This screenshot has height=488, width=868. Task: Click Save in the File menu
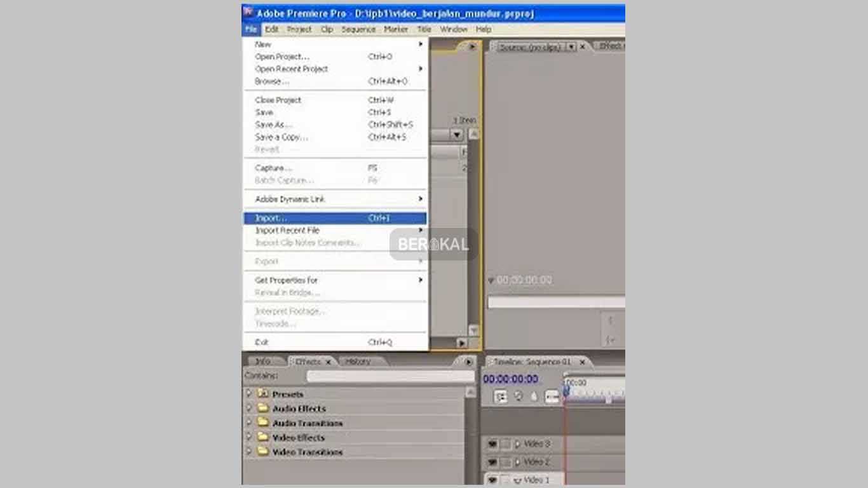[x=336, y=112]
